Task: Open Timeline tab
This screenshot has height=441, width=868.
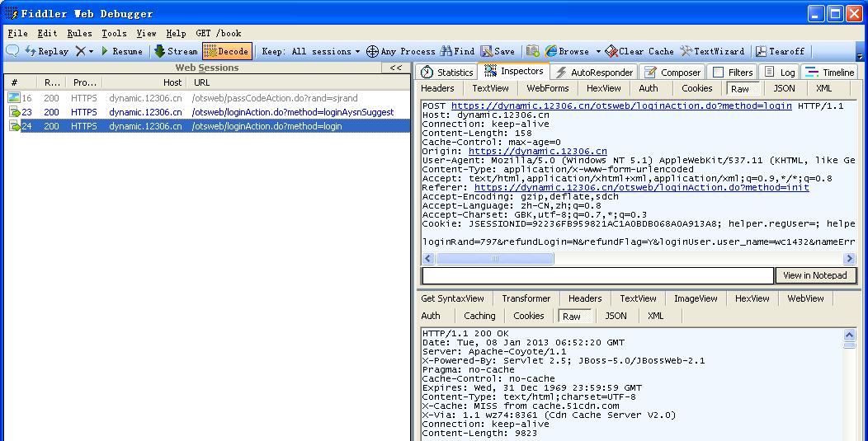Action: (830, 72)
